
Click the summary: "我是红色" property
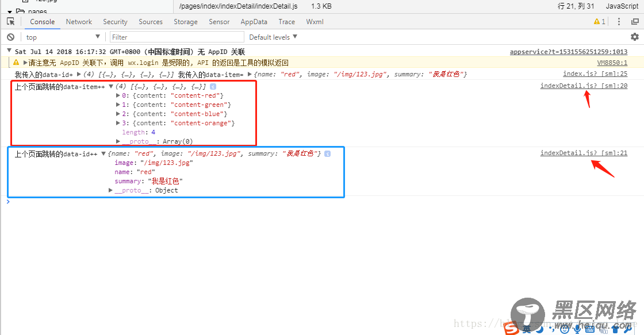point(148,181)
